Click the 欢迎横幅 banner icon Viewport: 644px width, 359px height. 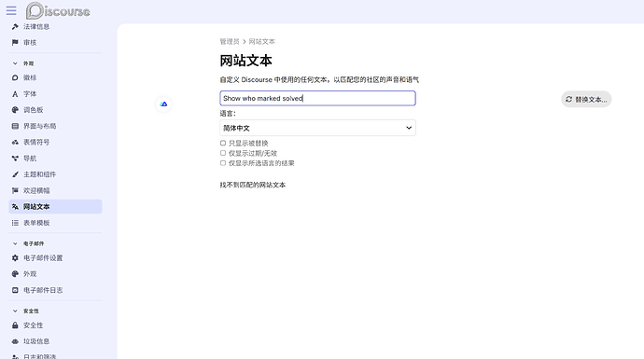(x=15, y=191)
